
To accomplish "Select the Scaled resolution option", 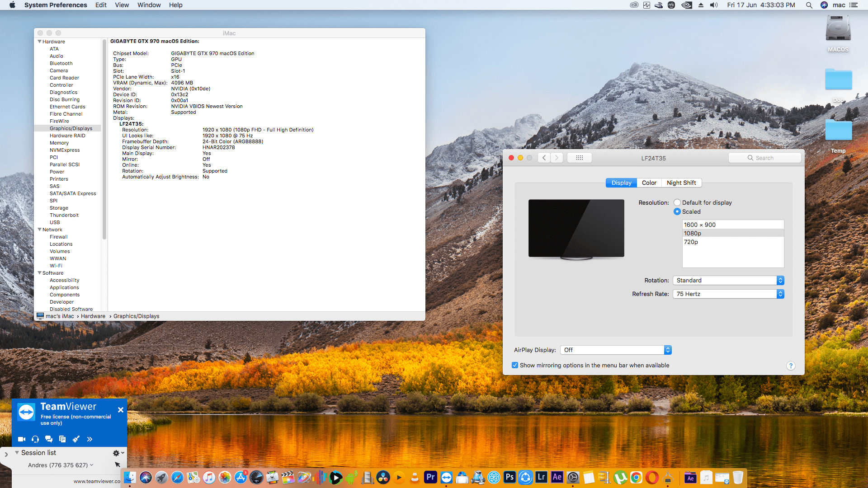I will tap(677, 211).
